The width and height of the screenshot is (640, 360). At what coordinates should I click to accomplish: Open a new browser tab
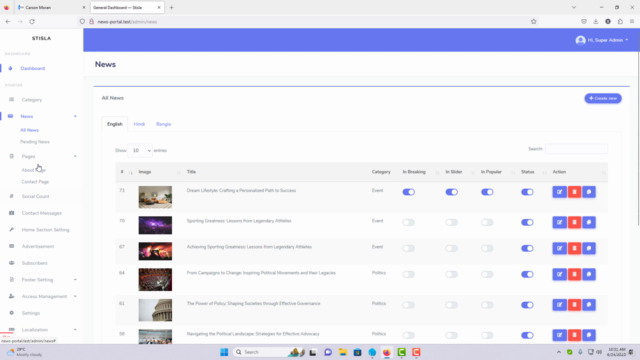[x=171, y=7]
